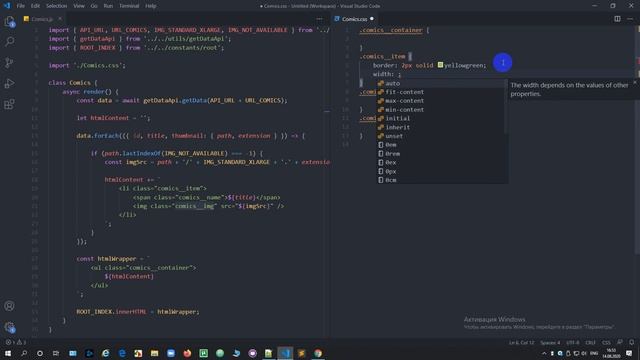The width and height of the screenshot is (640, 360).
Task: Select 'auto' from the suggestion list
Action: click(x=442, y=83)
